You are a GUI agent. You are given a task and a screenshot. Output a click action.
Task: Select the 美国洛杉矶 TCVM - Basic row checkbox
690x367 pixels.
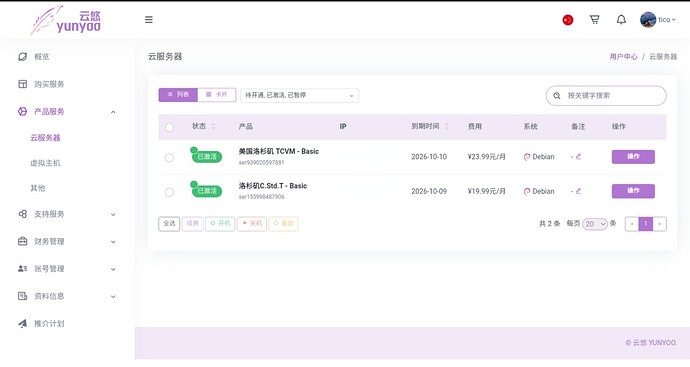point(169,158)
